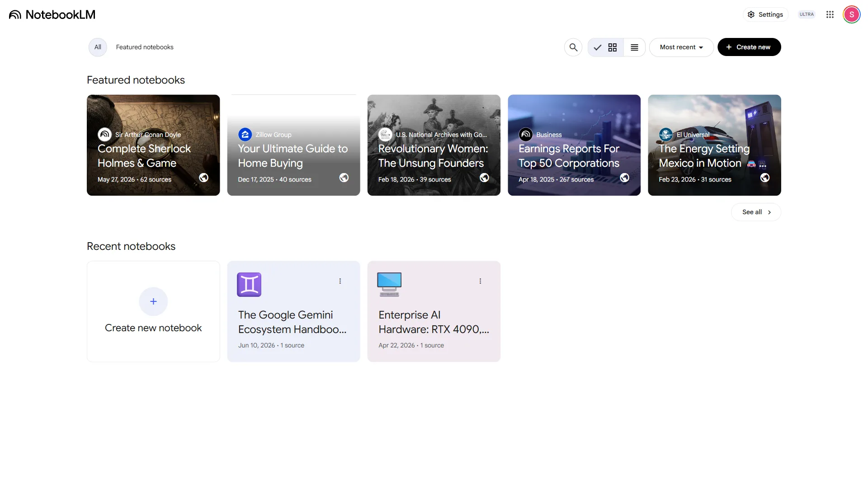Click the Jun 10, 2026 · 1 source text

tap(271, 345)
